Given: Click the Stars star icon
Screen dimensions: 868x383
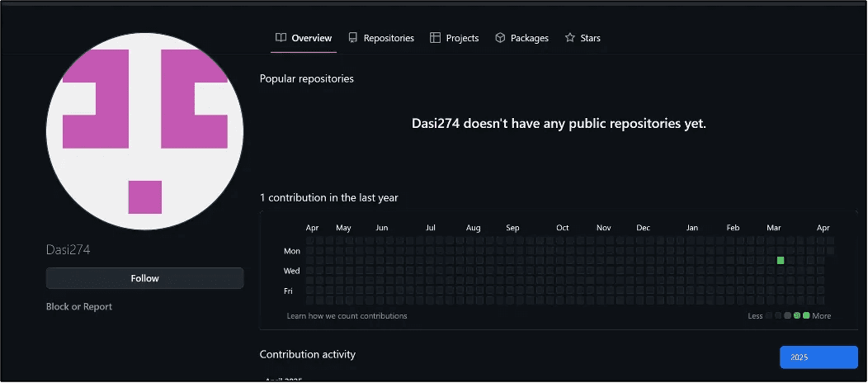Looking at the screenshot, I should click(569, 38).
